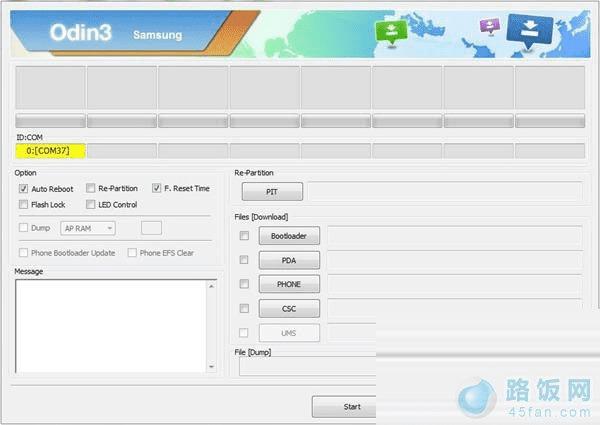Click the PDA file path field
600x425 pixels.
(x=455, y=260)
